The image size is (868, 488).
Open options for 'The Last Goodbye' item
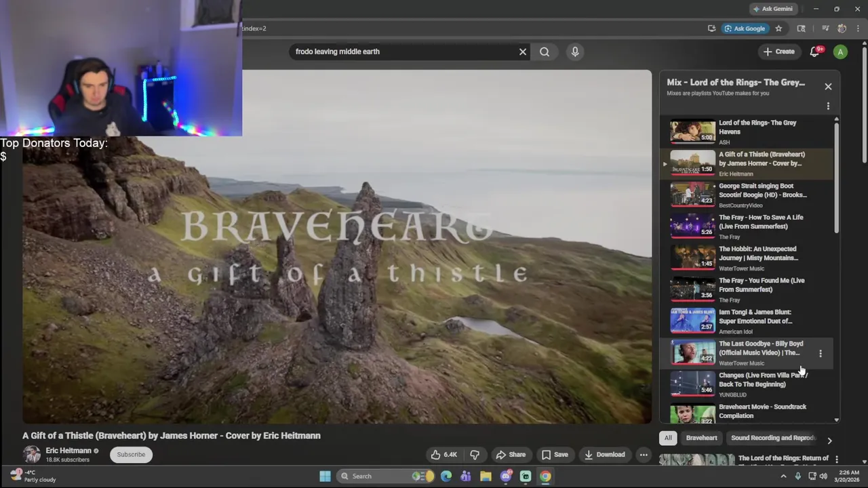pyautogui.click(x=821, y=354)
